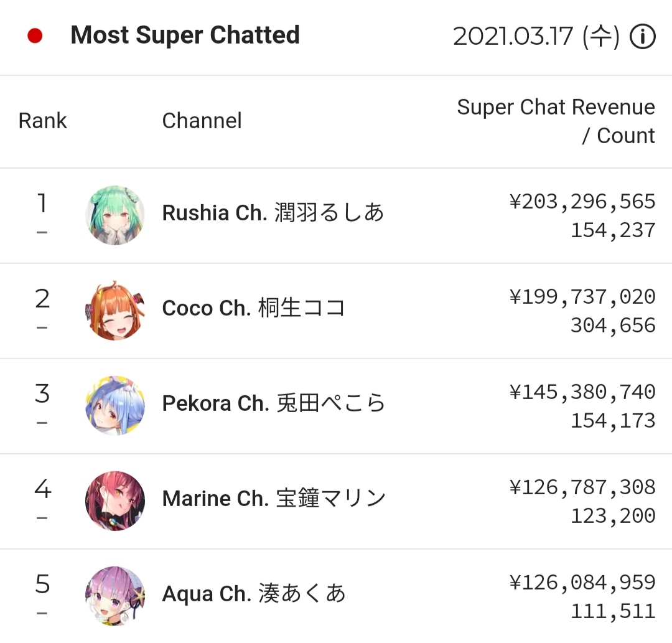Click Rushia's revenue ¥203,296,565
Image resolution: width=672 pixels, height=643 pixels.
[582, 202]
